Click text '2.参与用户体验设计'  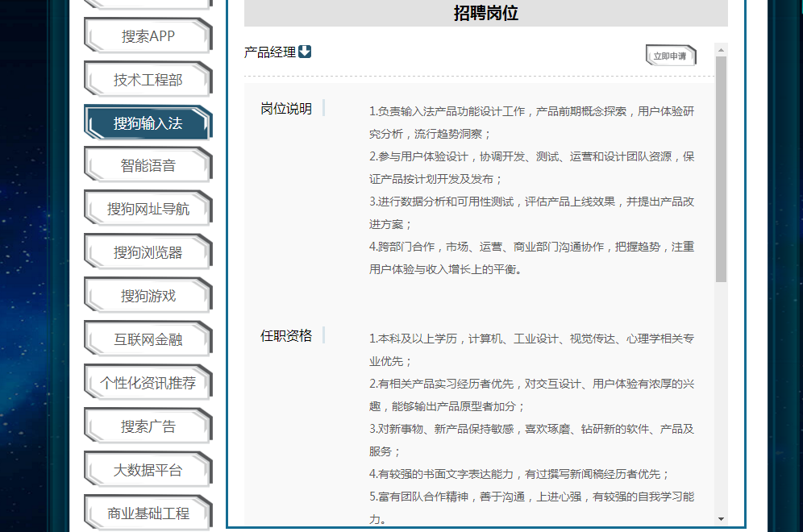coord(418,156)
